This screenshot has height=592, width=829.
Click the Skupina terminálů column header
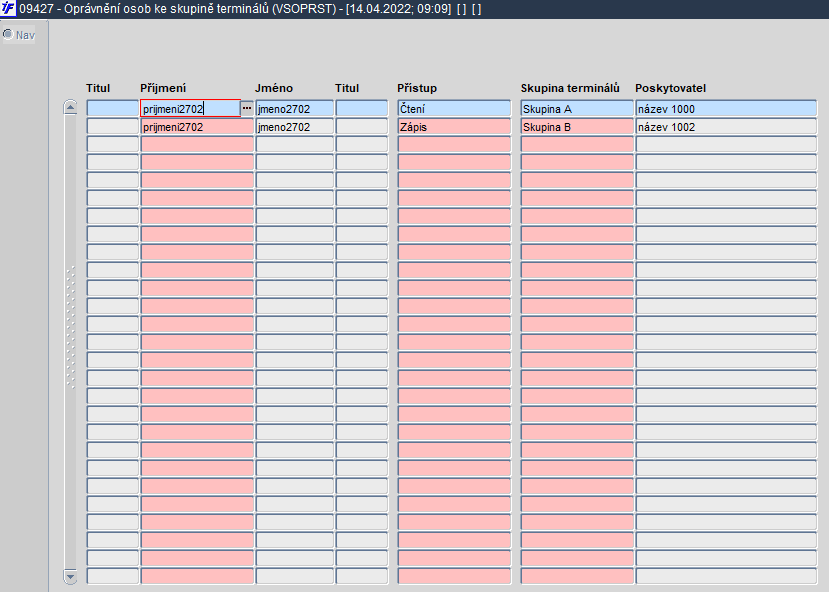coord(570,88)
